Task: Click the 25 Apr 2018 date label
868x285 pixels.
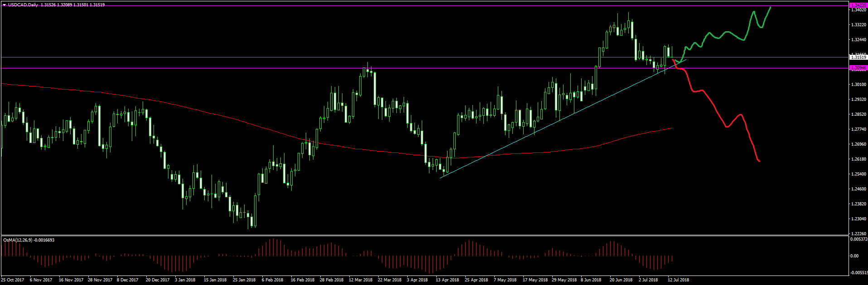Action: pyautogui.click(x=477, y=280)
